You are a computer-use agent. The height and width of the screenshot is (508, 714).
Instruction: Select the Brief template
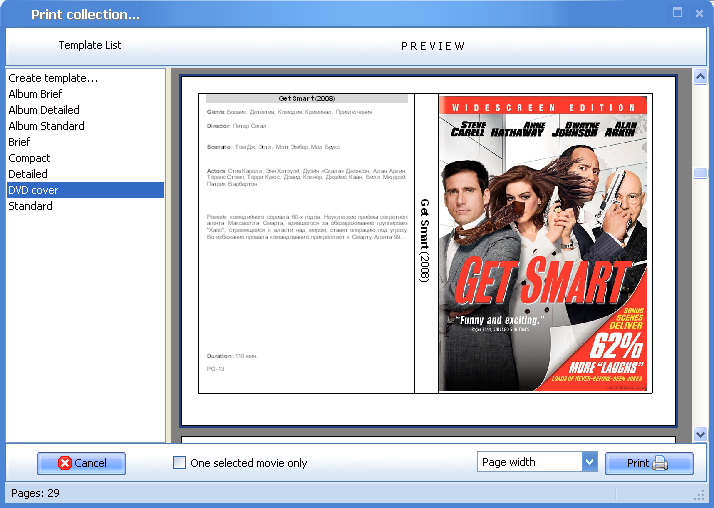point(85,142)
